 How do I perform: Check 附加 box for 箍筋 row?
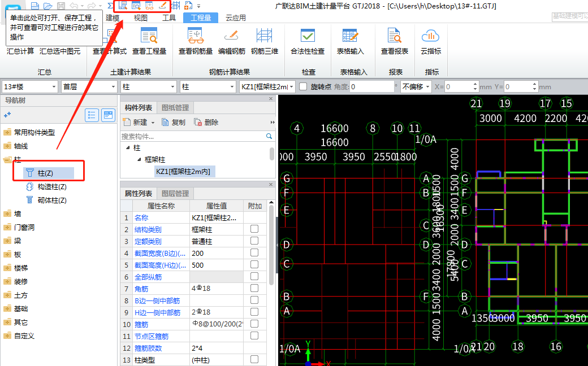(x=254, y=324)
